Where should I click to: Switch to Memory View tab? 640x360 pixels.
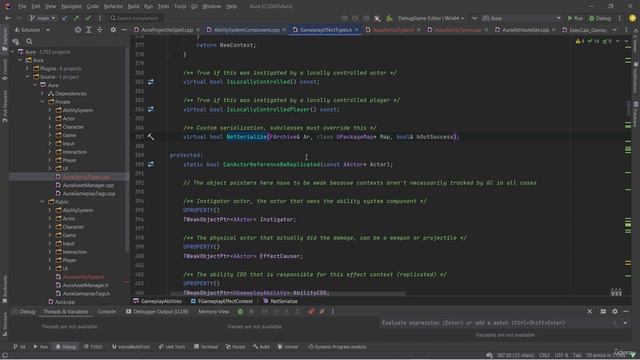click(213, 311)
